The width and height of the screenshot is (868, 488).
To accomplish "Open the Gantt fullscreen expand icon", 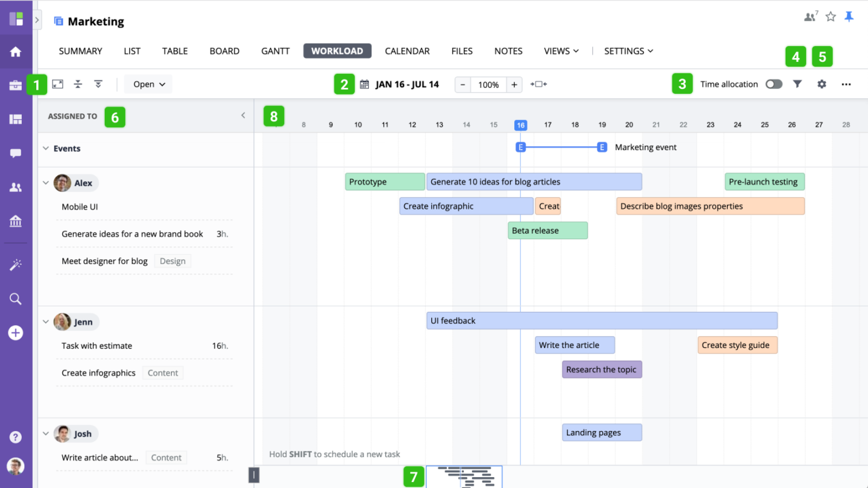I will pyautogui.click(x=58, y=84).
